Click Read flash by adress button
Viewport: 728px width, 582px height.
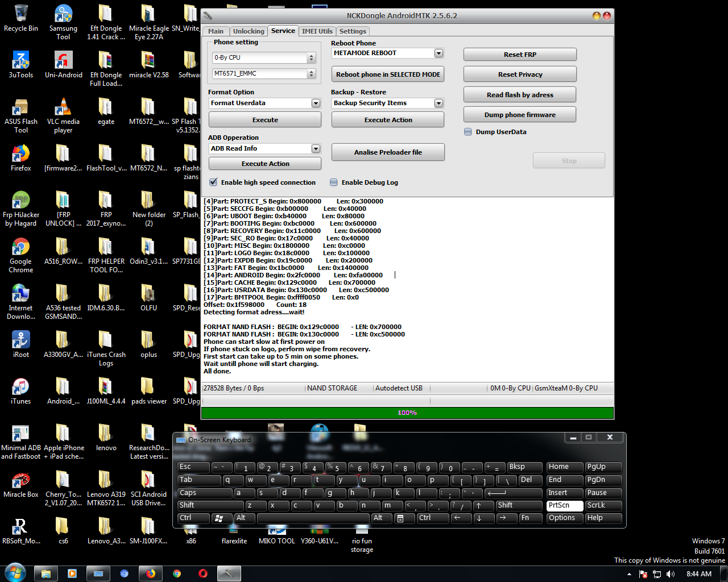[x=520, y=95]
